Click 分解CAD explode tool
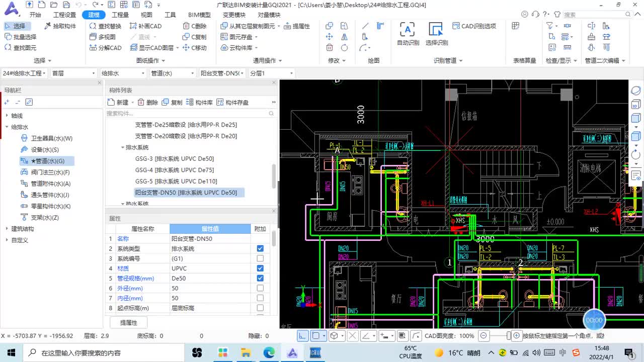644x362 pixels. (x=105, y=48)
